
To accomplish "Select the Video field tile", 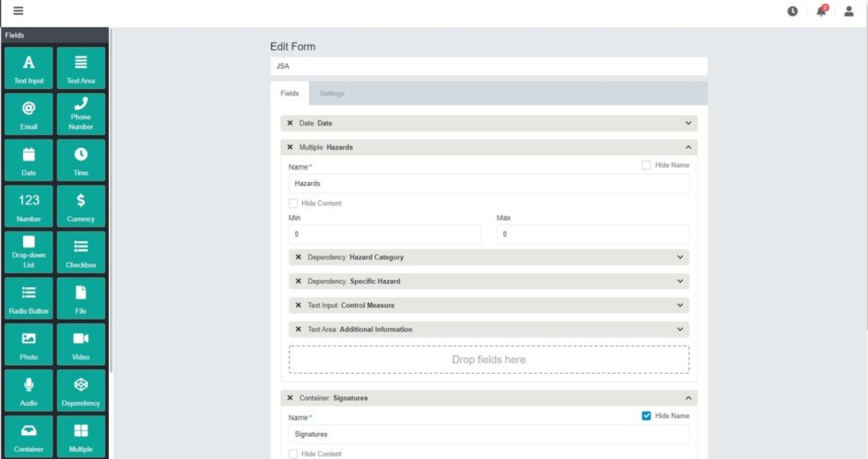I will click(x=80, y=345).
